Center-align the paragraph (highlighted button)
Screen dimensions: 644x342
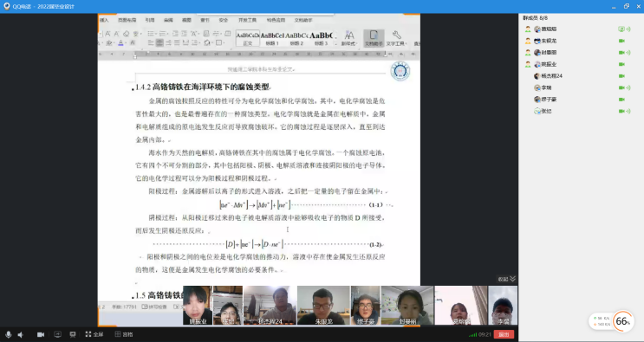[159, 42]
